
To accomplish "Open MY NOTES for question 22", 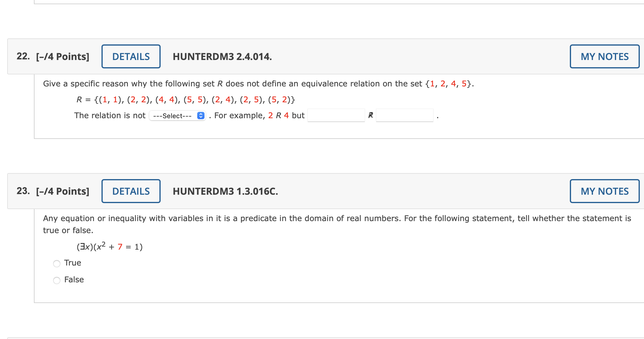I will (x=604, y=56).
